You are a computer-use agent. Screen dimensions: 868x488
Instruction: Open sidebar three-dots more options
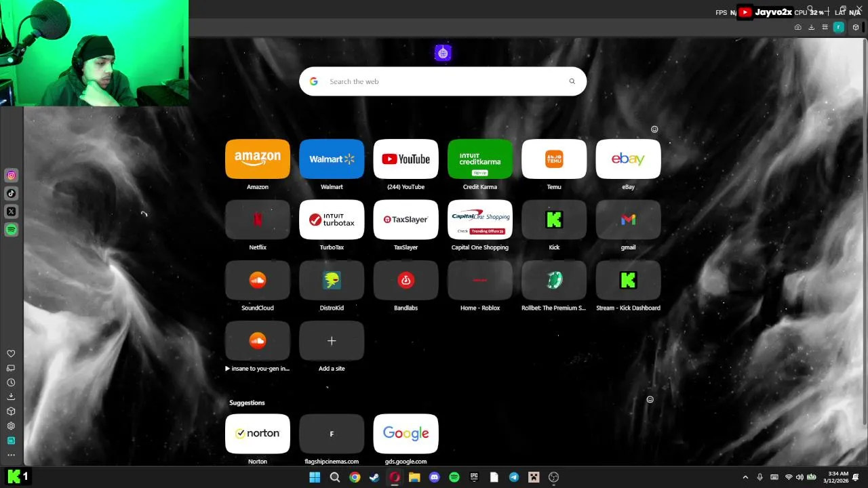point(11,455)
